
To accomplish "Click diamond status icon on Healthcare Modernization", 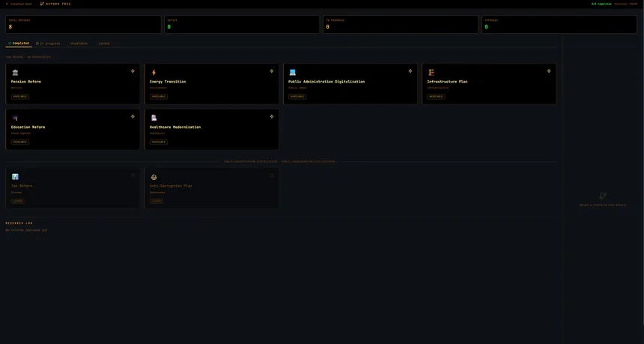I will coord(272,116).
